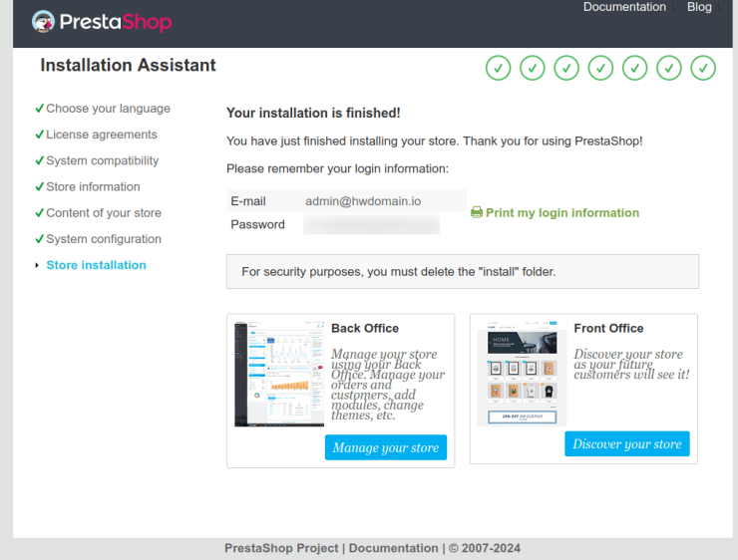Open the Blog link in header

[699, 7]
